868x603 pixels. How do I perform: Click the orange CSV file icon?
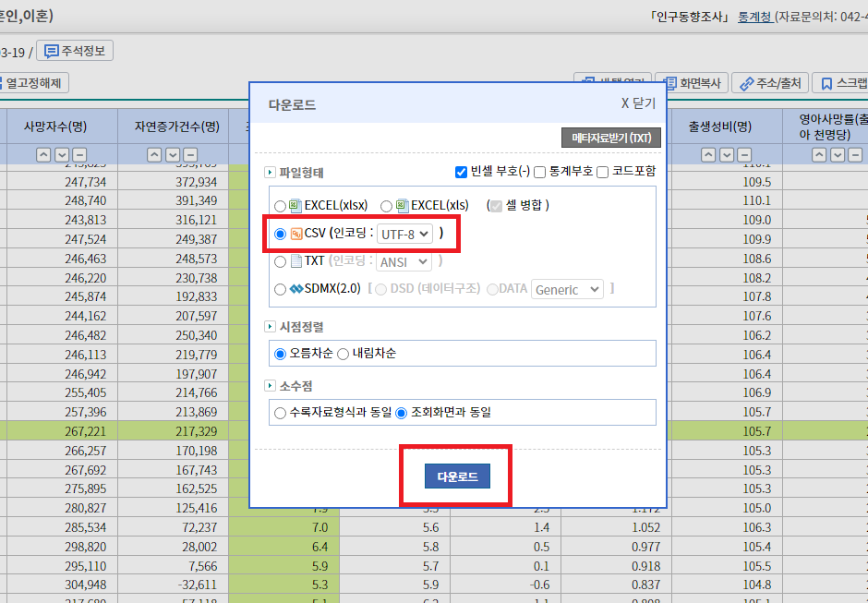tap(296, 234)
